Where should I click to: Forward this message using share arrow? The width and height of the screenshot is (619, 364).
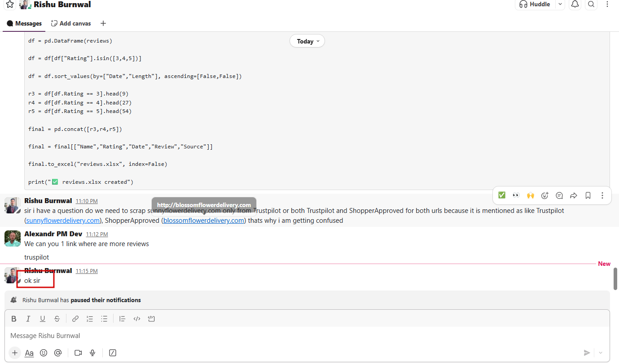point(574,195)
